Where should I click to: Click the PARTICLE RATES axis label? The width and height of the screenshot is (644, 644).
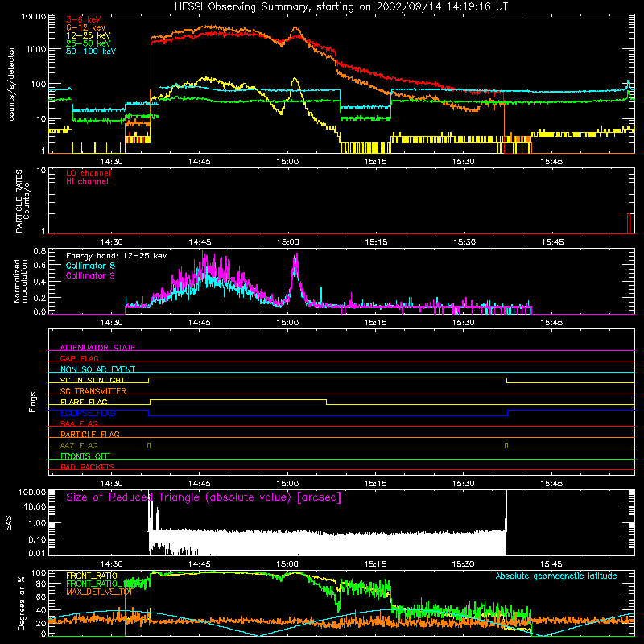point(23,201)
